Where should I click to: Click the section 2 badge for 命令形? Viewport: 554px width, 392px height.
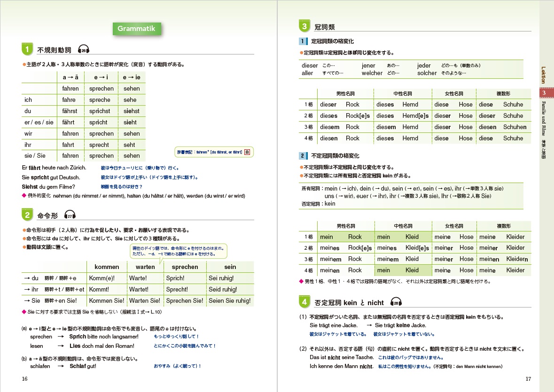coord(28,215)
